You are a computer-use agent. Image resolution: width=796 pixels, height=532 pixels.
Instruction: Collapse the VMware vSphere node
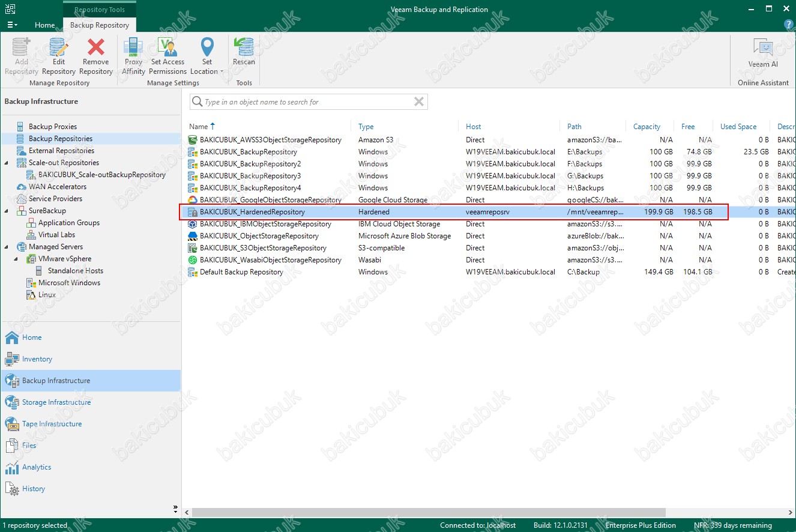point(16,259)
